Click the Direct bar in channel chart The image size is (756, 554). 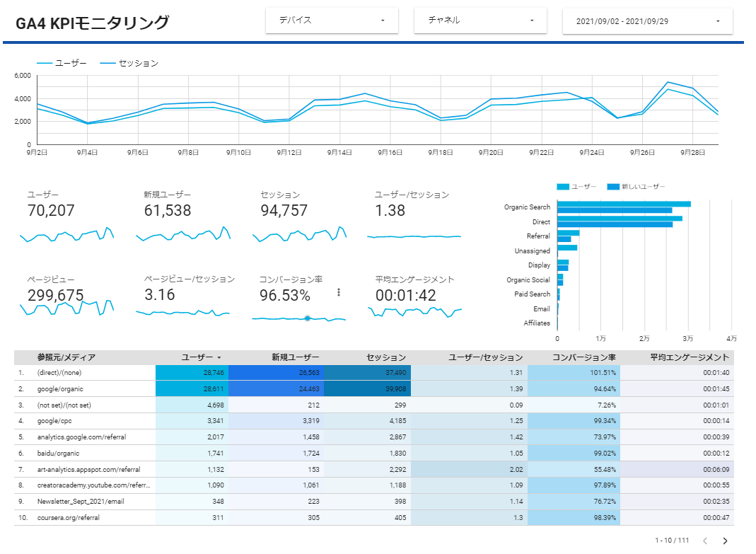[x=619, y=219]
